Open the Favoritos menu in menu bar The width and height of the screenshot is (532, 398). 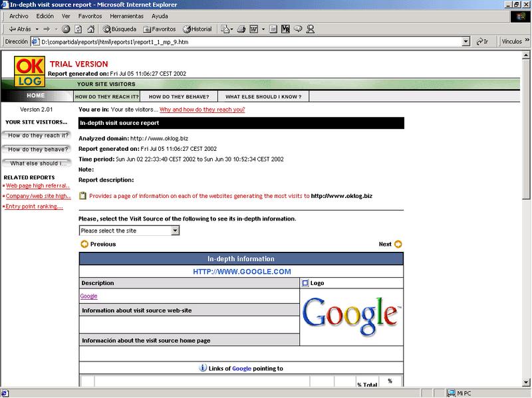pyautogui.click(x=90, y=16)
